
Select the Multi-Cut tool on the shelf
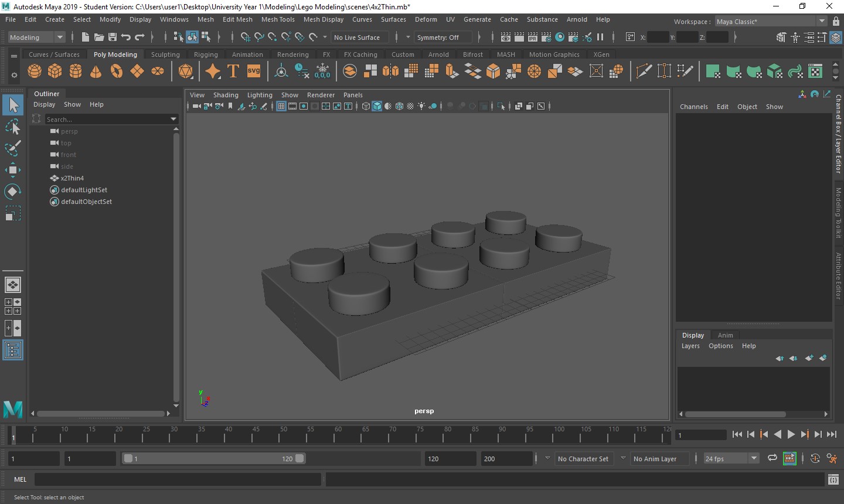coord(644,71)
